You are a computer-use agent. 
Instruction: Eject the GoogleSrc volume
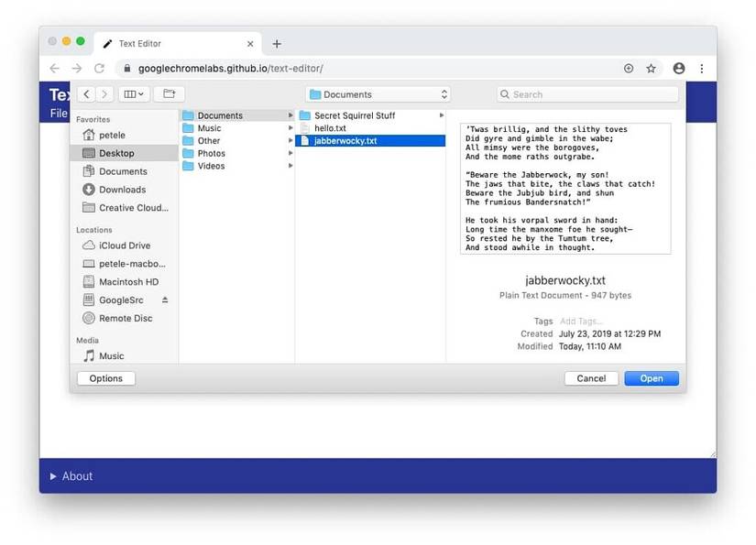point(165,300)
